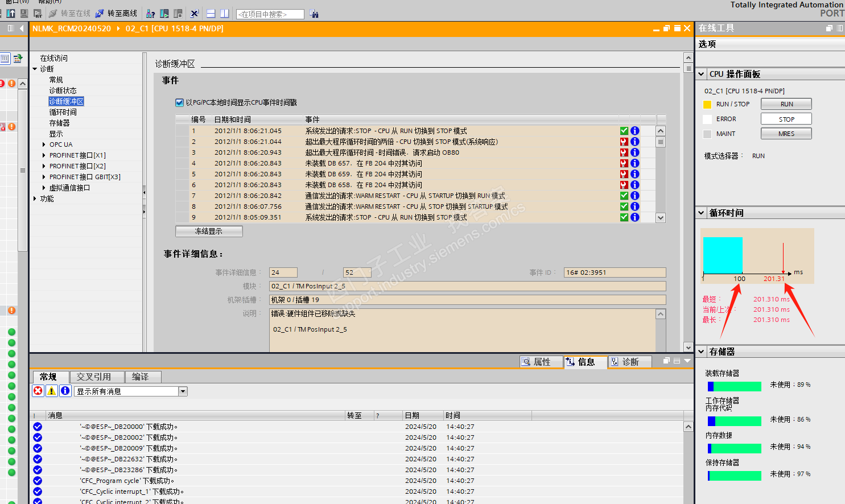Viewport: 845px width, 504px height.
Task: Open the 交叉引用 tab
Action: click(x=98, y=377)
